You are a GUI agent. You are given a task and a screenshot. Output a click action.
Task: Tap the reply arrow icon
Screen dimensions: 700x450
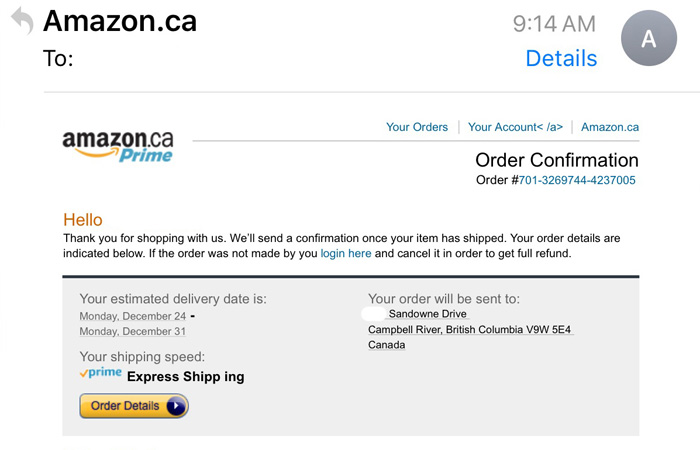click(x=22, y=21)
